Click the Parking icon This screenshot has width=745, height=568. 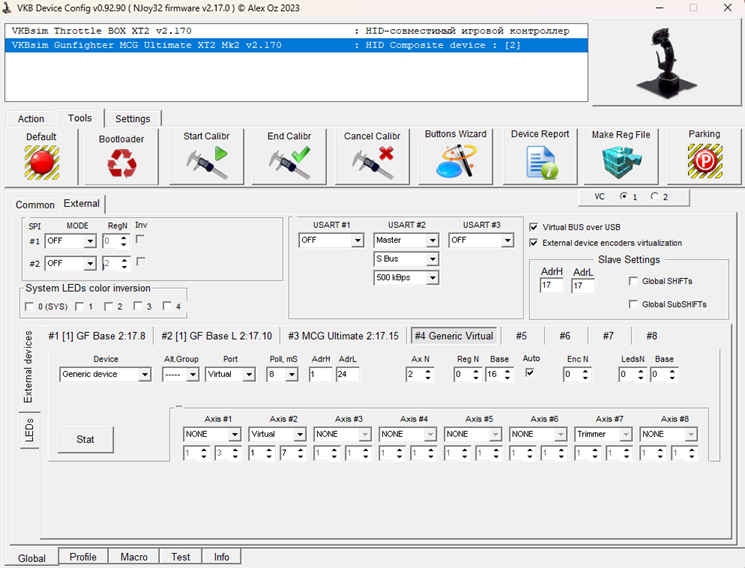coord(705,161)
